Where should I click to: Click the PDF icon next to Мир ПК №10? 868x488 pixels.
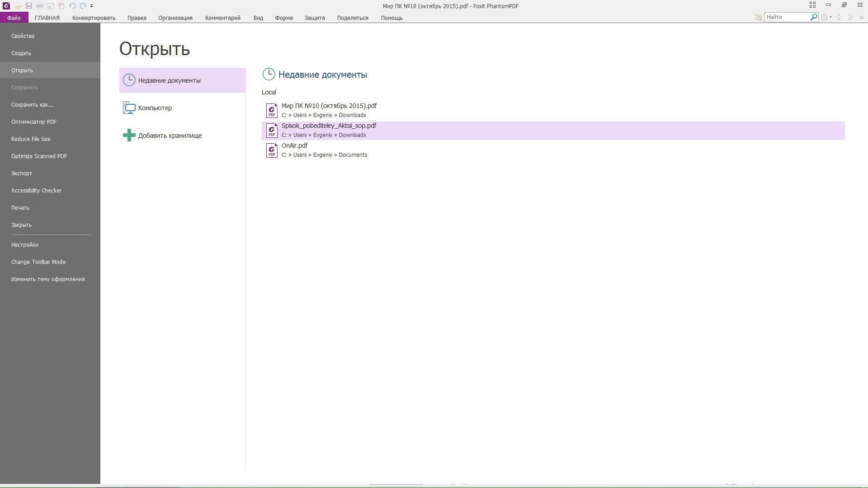(x=272, y=110)
